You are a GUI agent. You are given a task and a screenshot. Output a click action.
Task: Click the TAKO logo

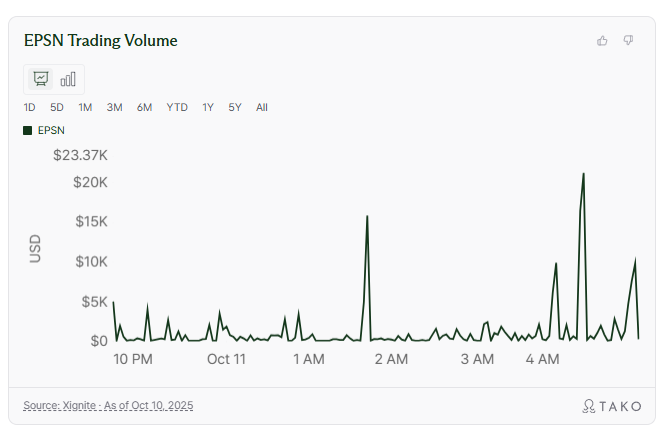(x=612, y=406)
